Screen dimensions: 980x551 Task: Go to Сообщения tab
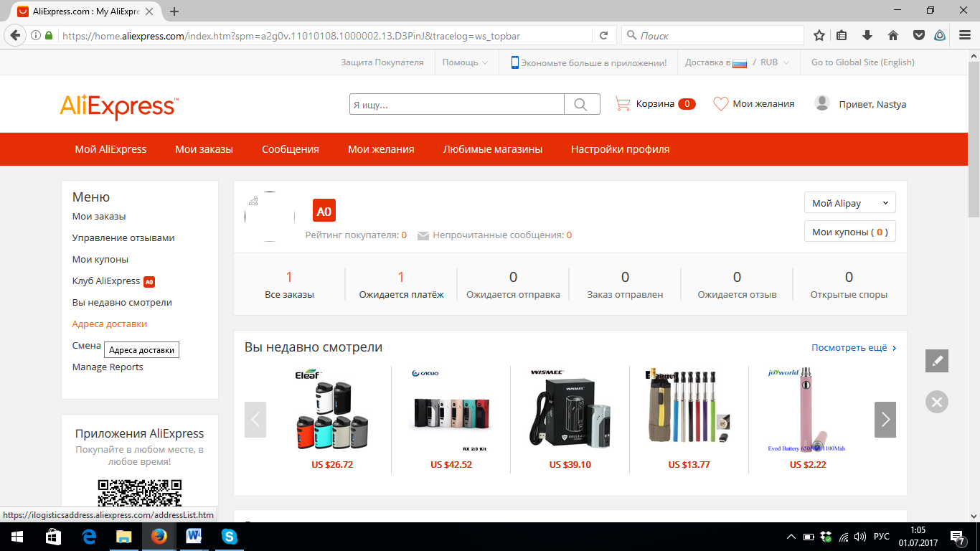click(x=290, y=149)
